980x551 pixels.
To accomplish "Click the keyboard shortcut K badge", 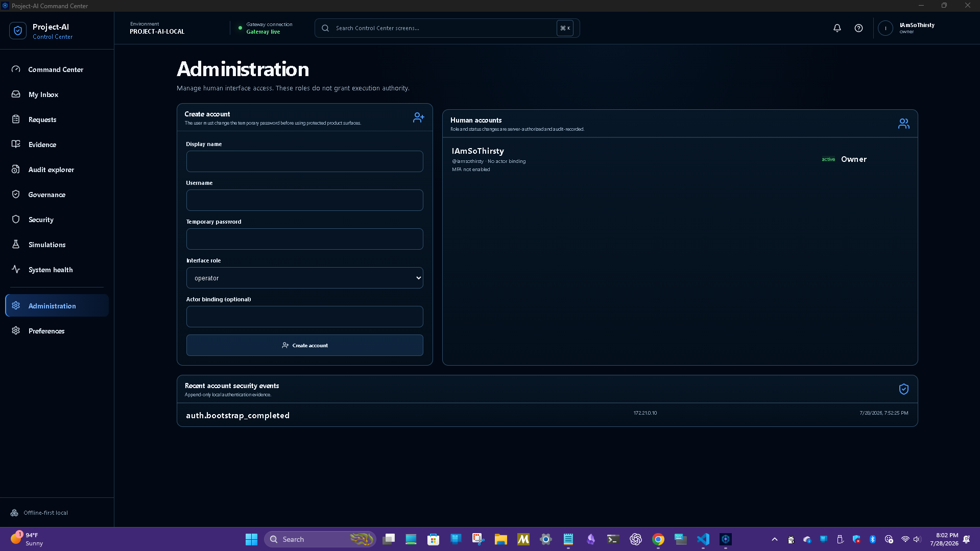I will (565, 28).
